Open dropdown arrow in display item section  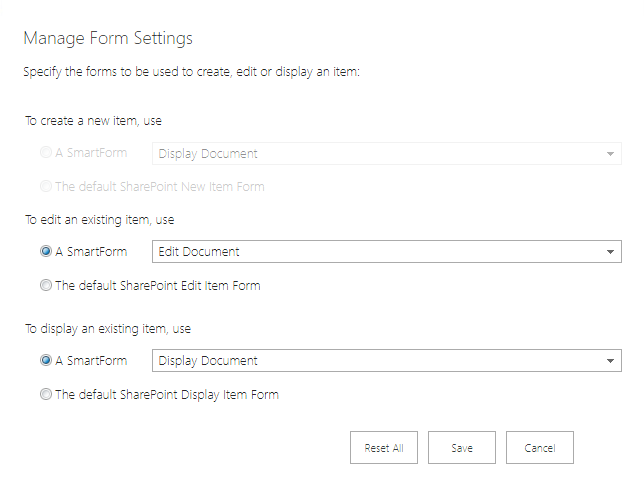(610, 361)
